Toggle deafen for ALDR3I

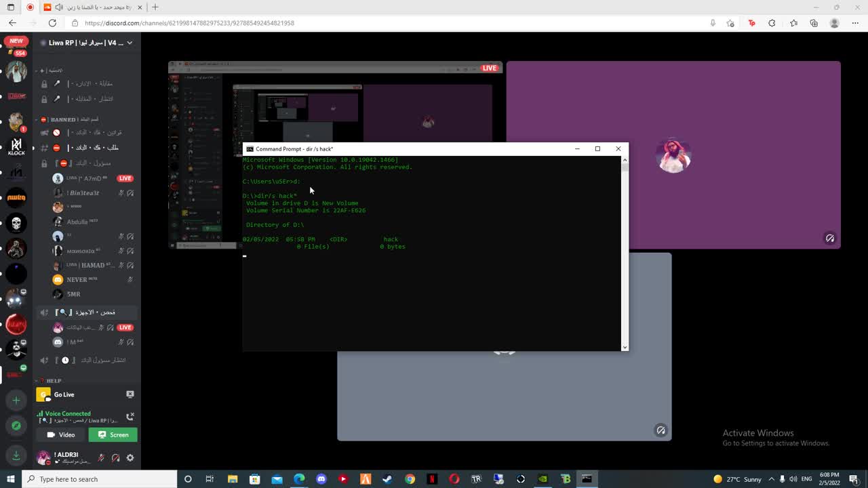[x=115, y=458]
